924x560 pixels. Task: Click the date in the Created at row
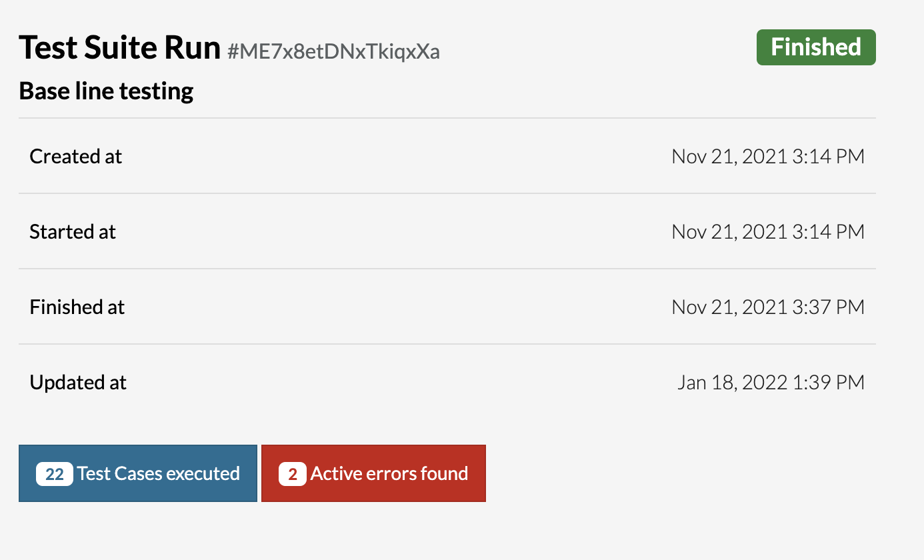click(x=729, y=156)
